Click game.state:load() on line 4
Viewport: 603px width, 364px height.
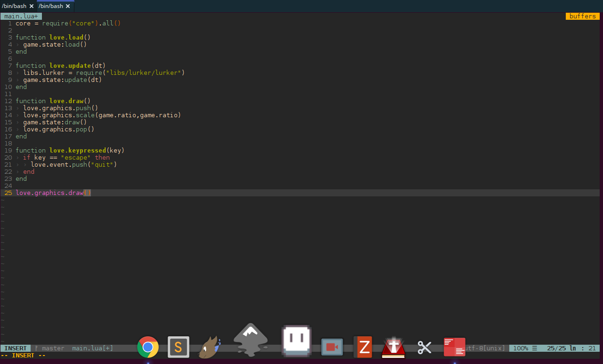55,44
